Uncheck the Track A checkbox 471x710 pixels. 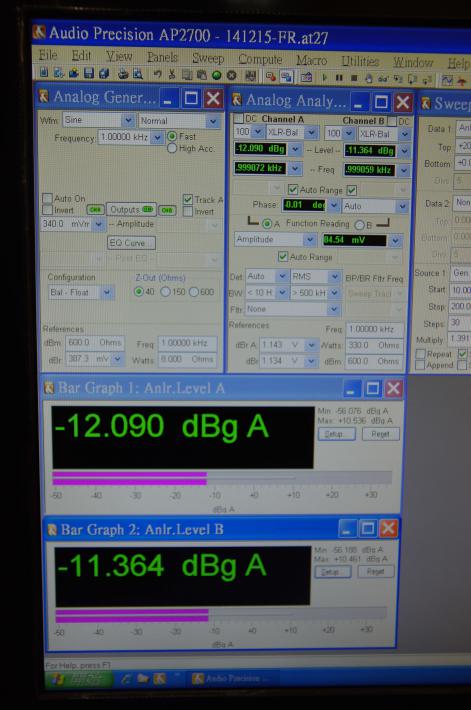pyautogui.click(x=188, y=199)
